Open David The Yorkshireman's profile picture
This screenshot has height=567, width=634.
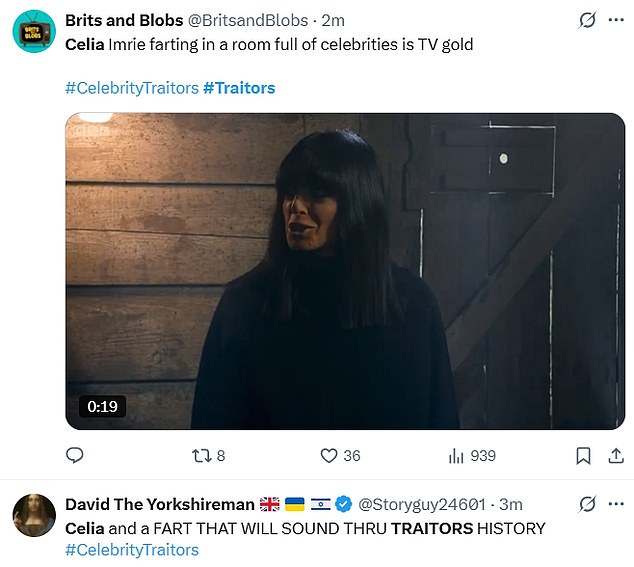click(33, 515)
